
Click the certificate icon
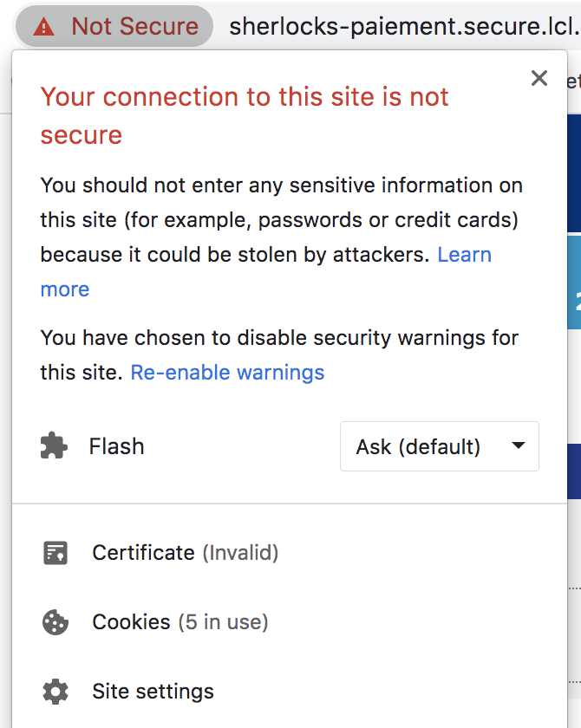pos(55,553)
